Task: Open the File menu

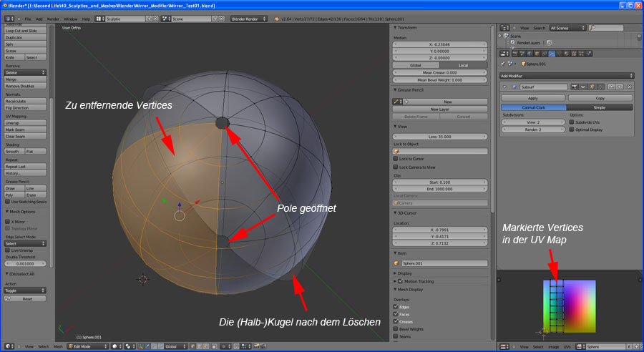Action: click(x=28, y=18)
